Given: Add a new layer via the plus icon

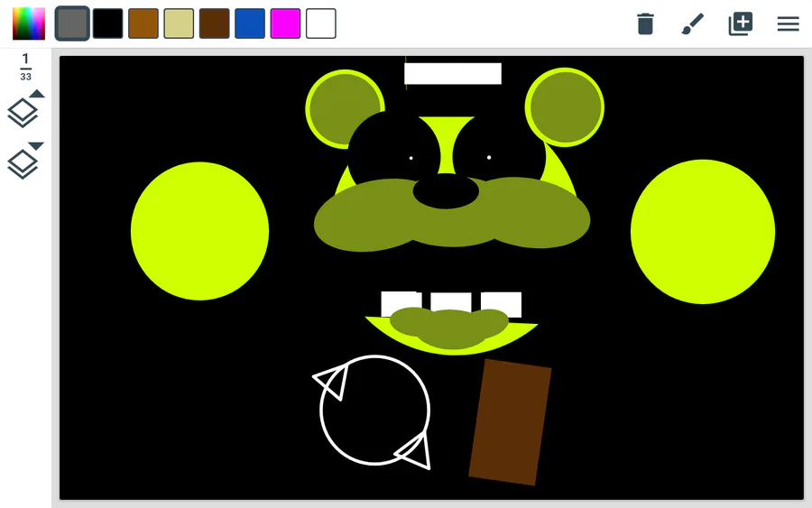Looking at the screenshot, I should coord(741,23).
